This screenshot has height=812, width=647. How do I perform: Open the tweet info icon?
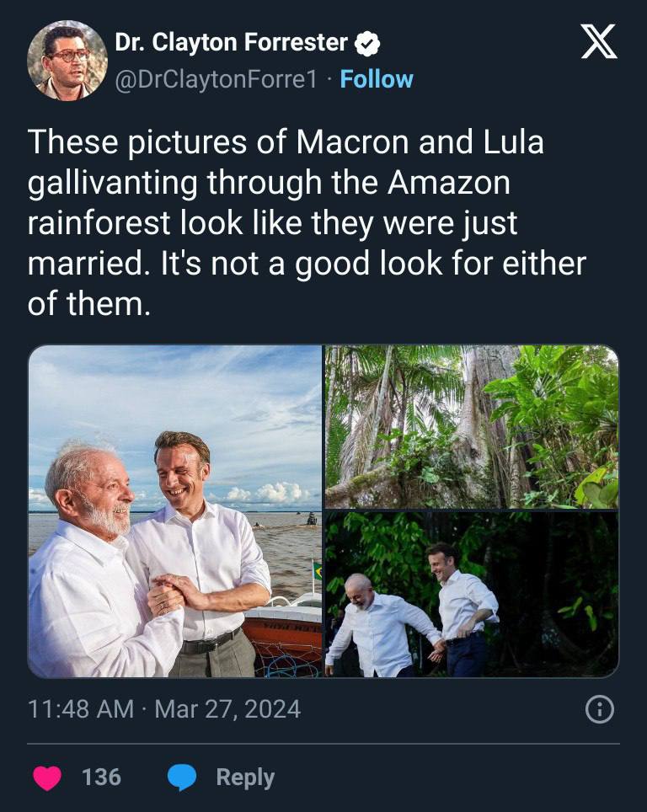[x=599, y=711]
